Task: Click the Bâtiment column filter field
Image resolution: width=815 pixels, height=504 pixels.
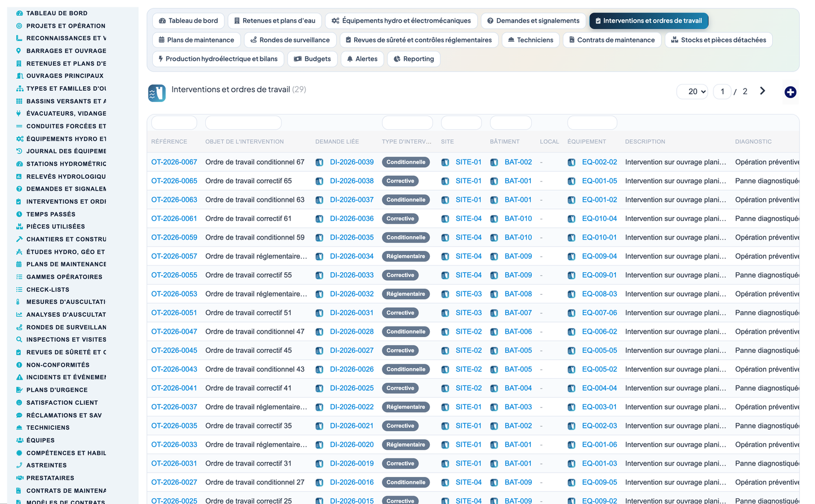Action: point(511,122)
